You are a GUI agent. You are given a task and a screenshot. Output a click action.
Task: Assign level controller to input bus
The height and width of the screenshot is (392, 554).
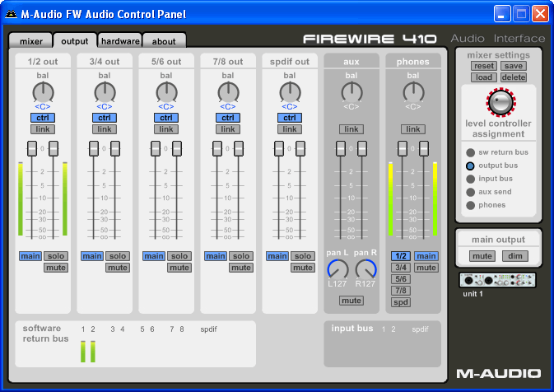pos(470,179)
